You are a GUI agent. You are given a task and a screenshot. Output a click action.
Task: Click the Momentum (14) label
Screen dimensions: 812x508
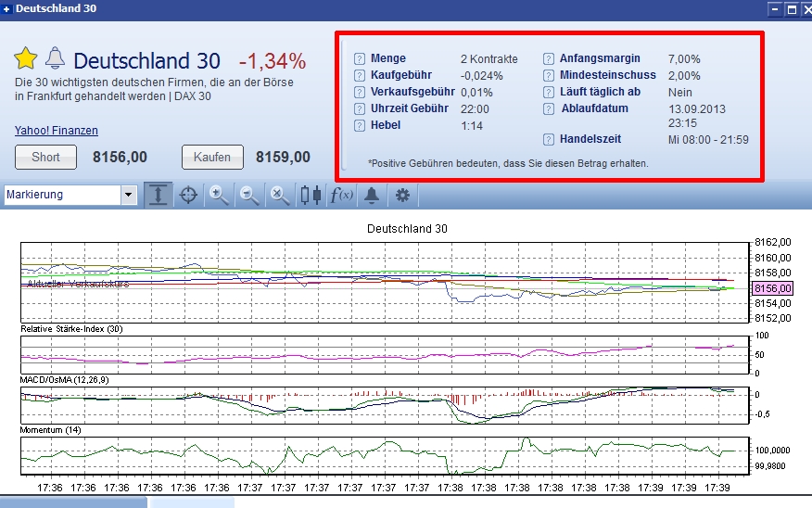click(50, 430)
